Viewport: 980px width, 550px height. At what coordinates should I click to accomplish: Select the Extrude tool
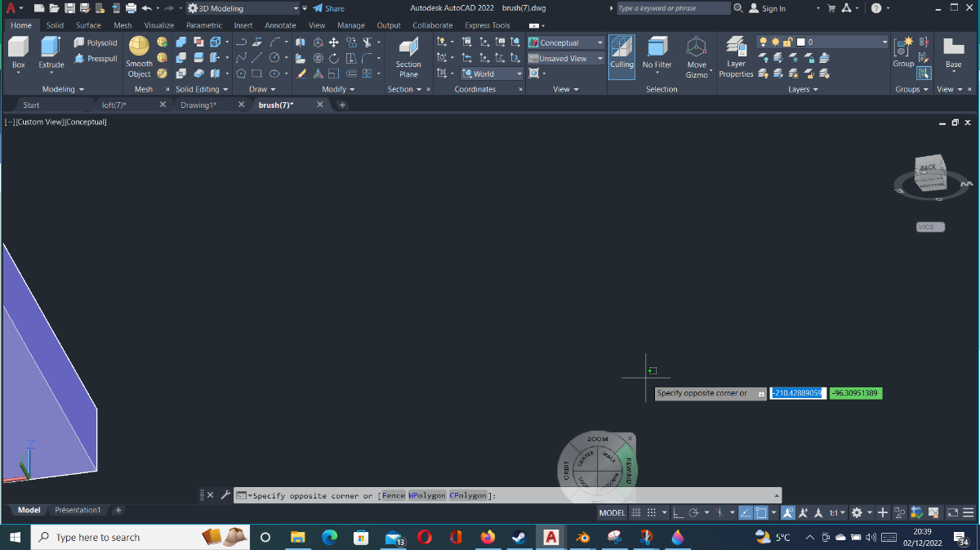[51, 54]
